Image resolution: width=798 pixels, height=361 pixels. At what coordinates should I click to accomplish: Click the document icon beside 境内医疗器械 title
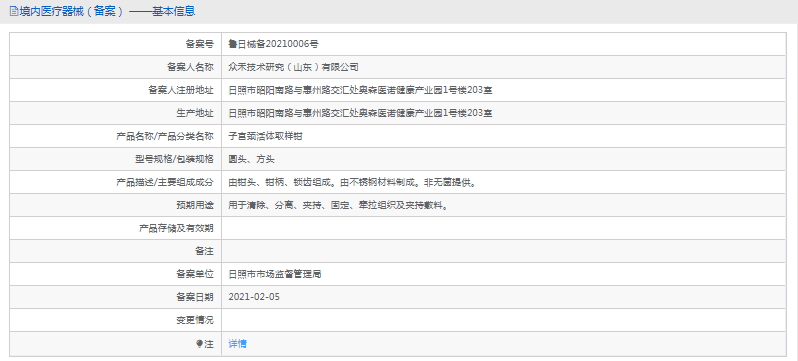(x=14, y=11)
